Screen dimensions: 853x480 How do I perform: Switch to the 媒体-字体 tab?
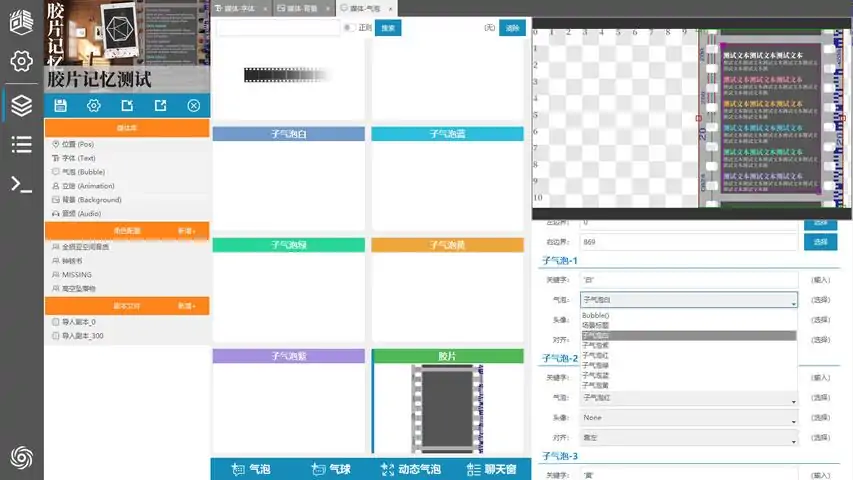point(241,8)
